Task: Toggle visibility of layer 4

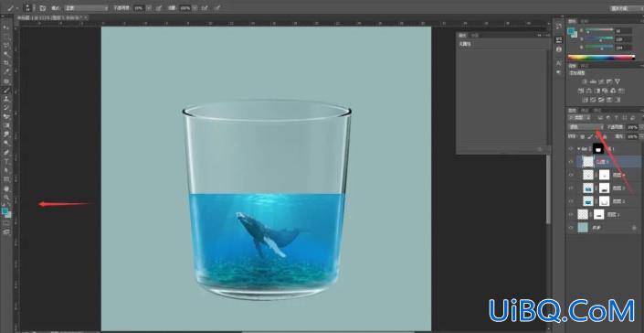Action: tap(571, 175)
